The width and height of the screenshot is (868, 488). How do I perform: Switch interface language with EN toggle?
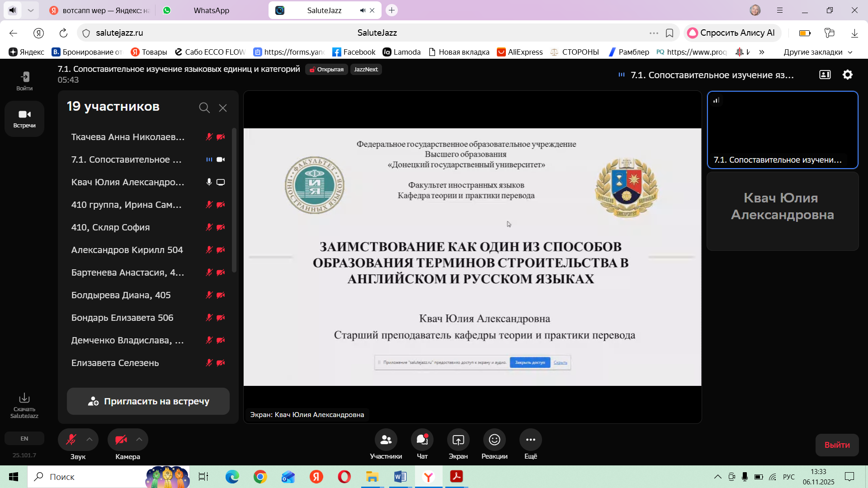(x=24, y=438)
